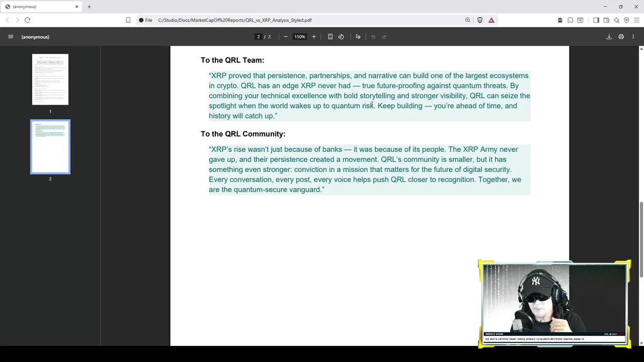Click the avatar extension icon
The height and width of the screenshot is (362, 644).
coord(560,20)
